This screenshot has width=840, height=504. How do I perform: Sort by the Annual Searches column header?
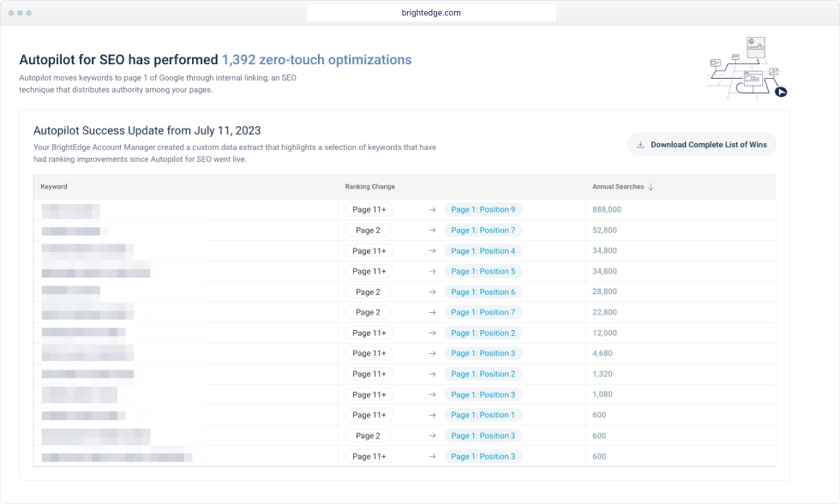tap(617, 187)
